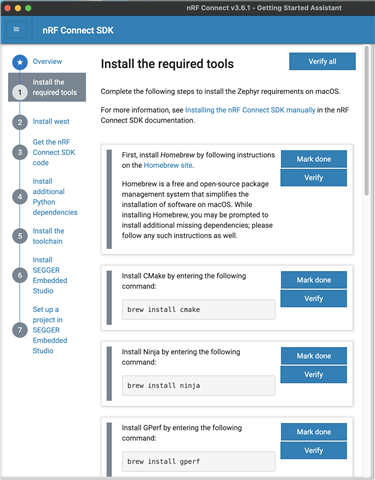Viewport: 375px width, 480px height.
Task: Select step 2 circle icon
Action: click(x=20, y=122)
